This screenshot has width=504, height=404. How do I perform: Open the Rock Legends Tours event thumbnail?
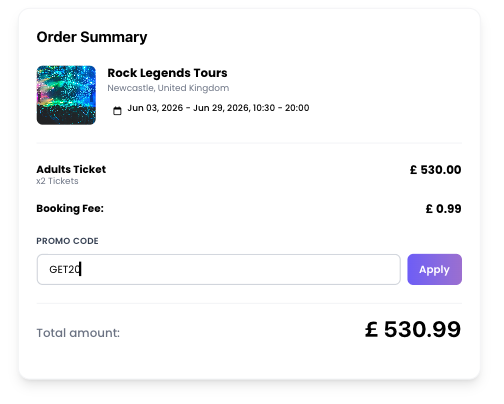click(66, 95)
